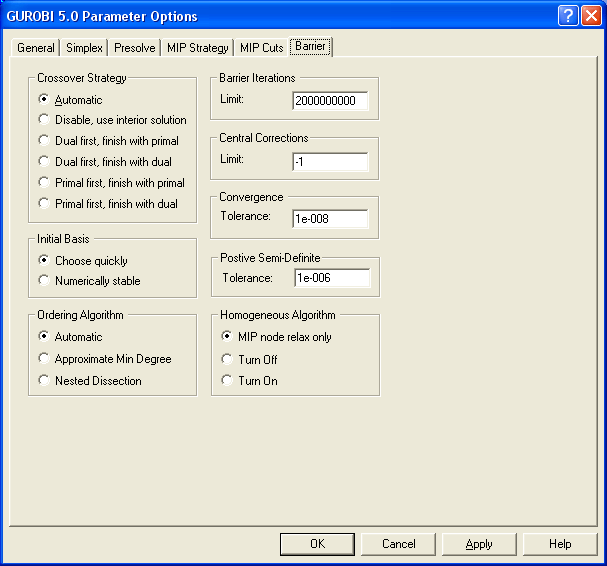Viewport: 607px width, 566px height.
Task: Open the MIP Strategy tab
Action: 196,48
